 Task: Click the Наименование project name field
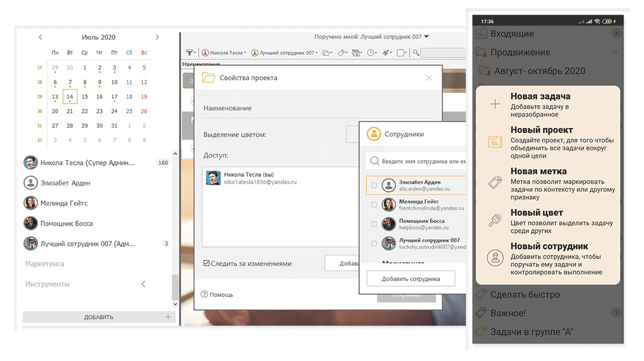(319, 109)
